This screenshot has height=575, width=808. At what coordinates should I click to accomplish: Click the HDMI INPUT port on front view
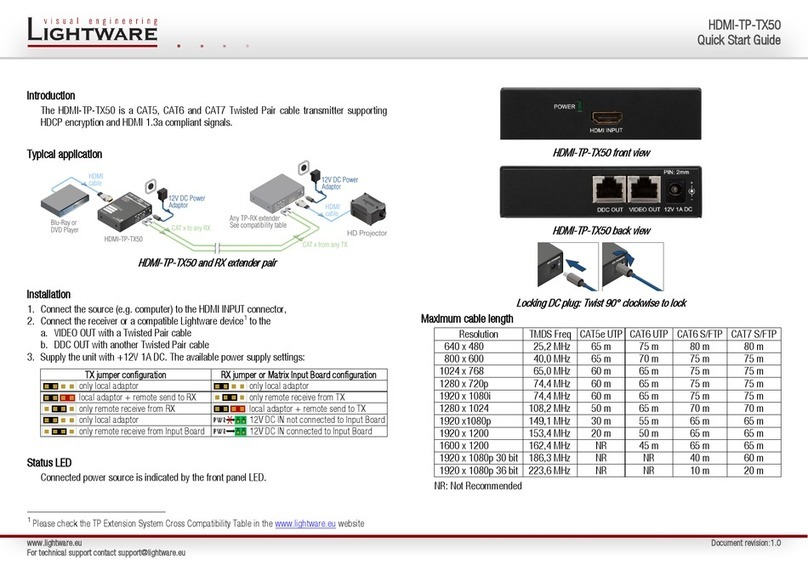coord(607,118)
